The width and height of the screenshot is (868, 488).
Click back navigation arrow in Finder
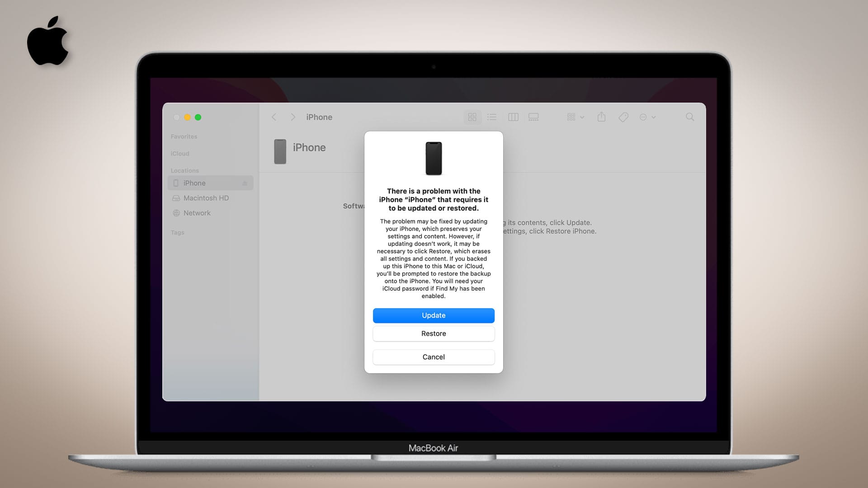(274, 117)
